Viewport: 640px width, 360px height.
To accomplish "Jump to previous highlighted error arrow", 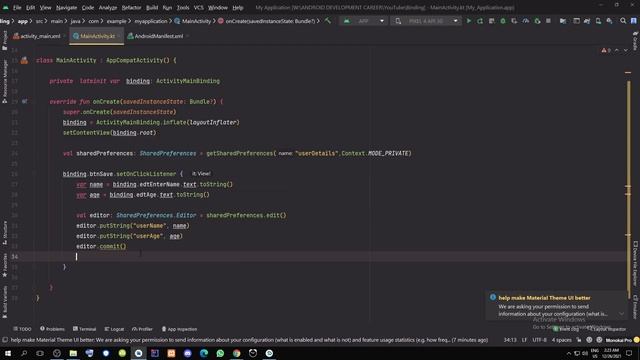I will 617,50.
